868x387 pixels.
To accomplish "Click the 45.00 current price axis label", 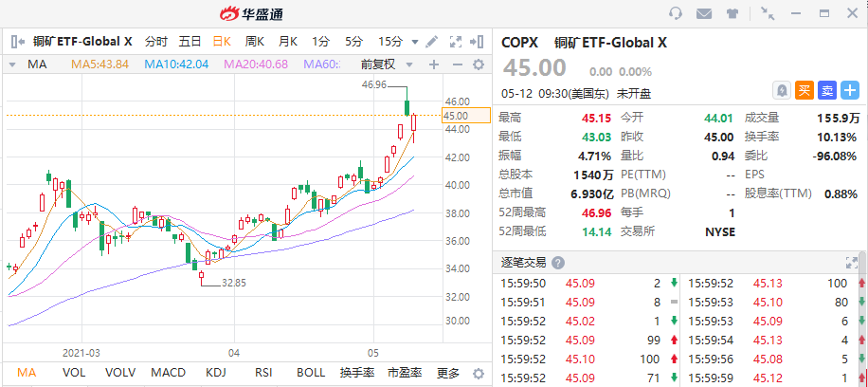I will (466, 116).
